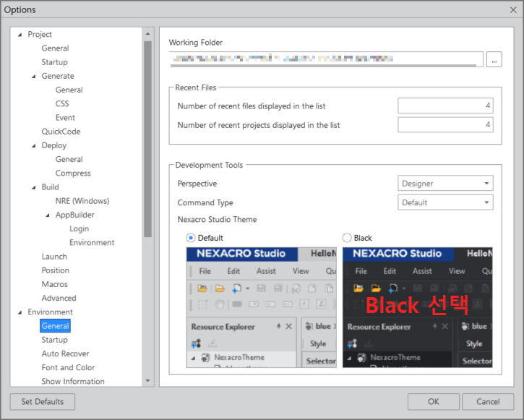Click the Cancel button
This screenshot has width=524, height=420.
pos(488,402)
